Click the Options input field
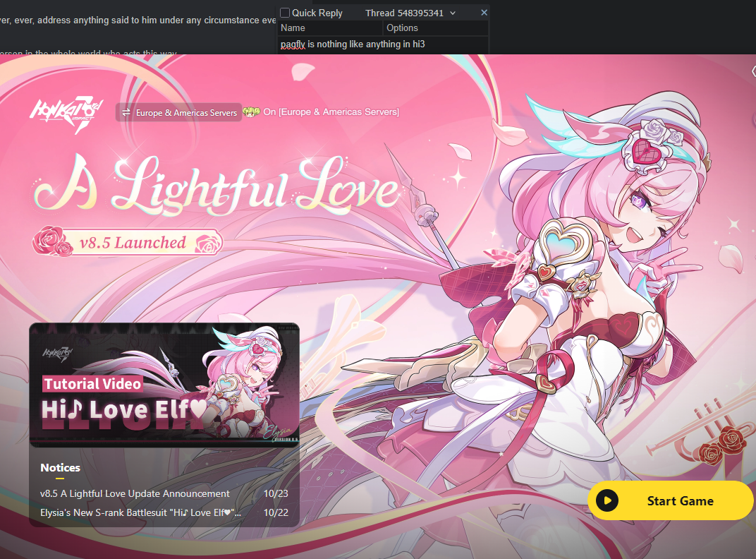Screen dimensions: 756x559 point(437,28)
